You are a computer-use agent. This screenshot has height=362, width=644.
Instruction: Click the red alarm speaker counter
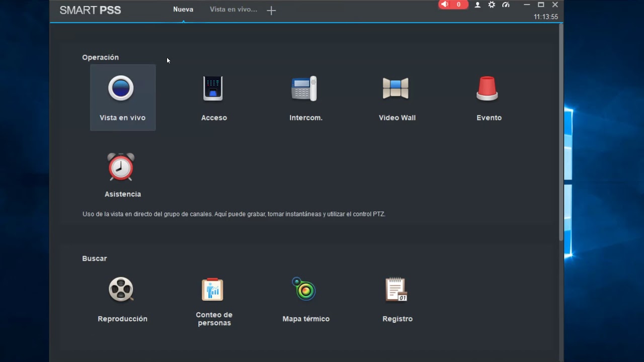point(453,5)
